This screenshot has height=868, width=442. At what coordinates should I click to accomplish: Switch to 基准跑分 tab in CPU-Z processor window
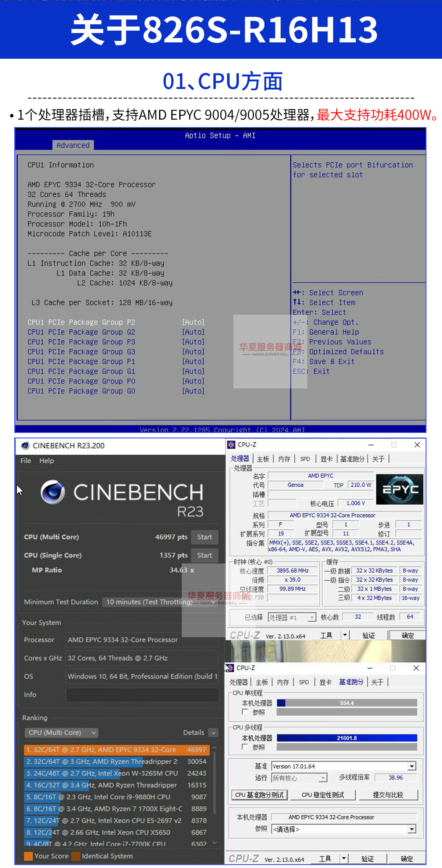(352, 459)
